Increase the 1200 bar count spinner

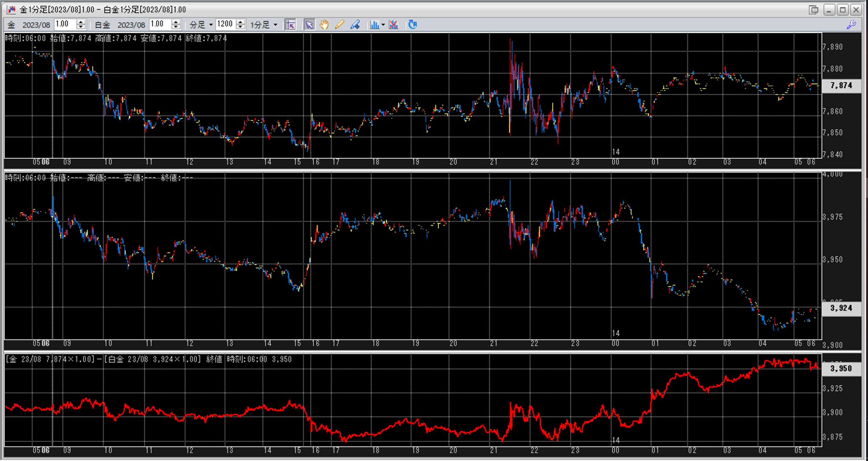240,22
